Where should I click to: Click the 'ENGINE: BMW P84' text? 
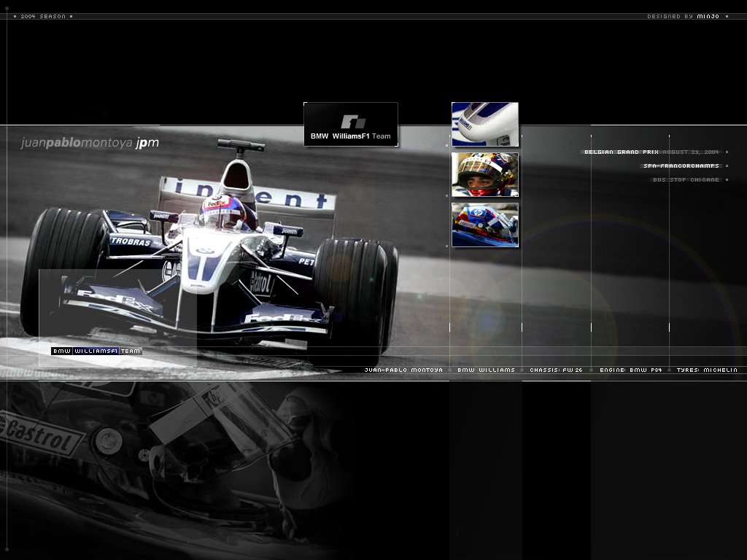(x=631, y=370)
